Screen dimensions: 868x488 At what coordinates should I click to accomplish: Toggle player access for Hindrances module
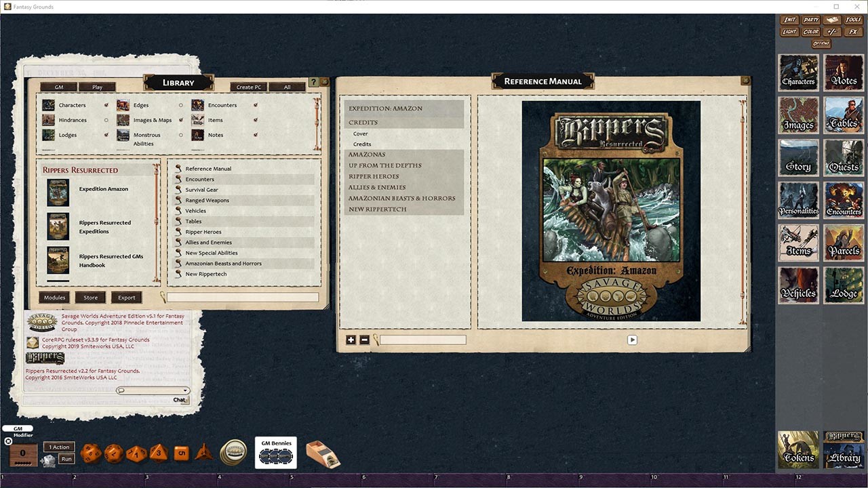[x=106, y=120]
